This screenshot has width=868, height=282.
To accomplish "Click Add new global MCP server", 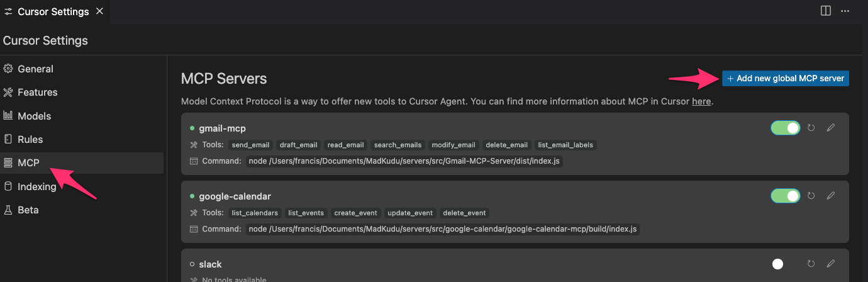I will coord(786,79).
